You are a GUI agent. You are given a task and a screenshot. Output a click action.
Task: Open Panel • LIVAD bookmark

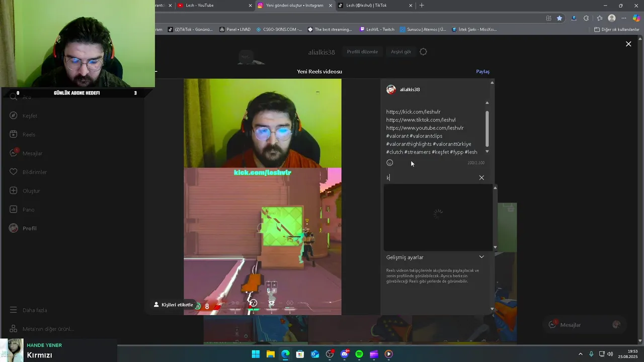click(235, 30)
